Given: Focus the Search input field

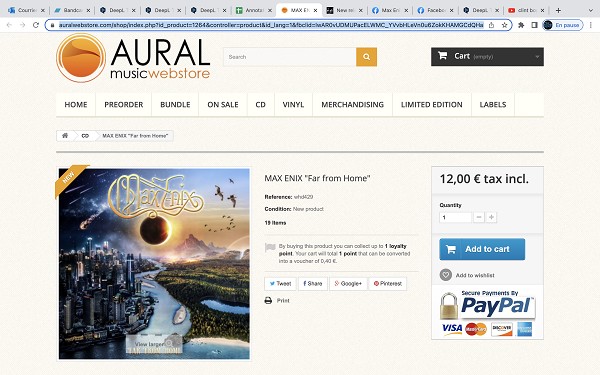Looking at the screenshot, I should [290, 57].
